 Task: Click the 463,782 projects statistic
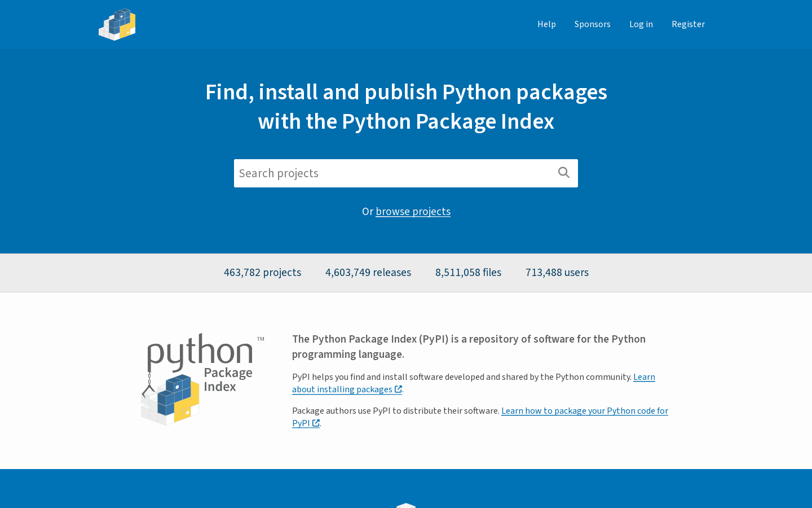(x=262, y=273)
